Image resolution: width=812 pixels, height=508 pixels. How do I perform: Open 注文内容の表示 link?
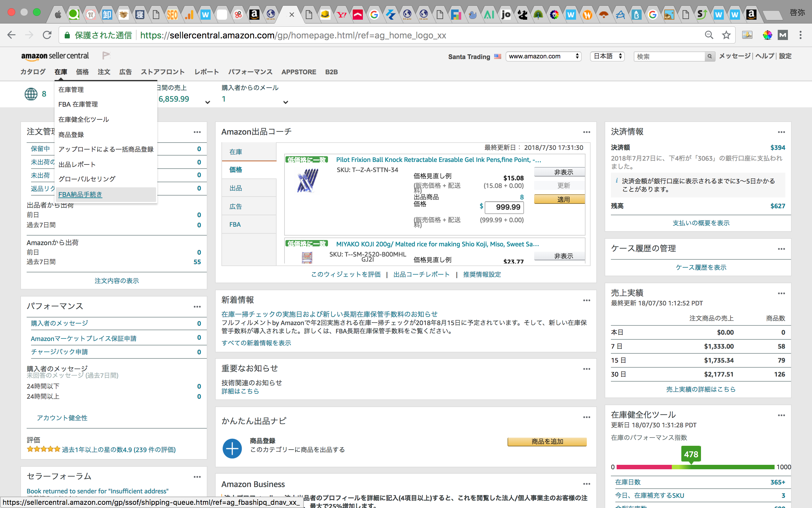[117, 281]
